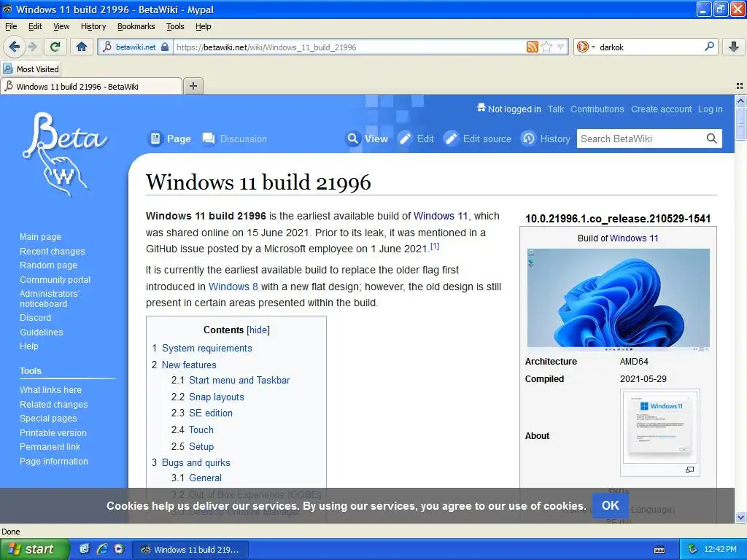Click the page scrollbar up arrow
747x560 pixels.
pyautogui.click(x=740, y=101)
